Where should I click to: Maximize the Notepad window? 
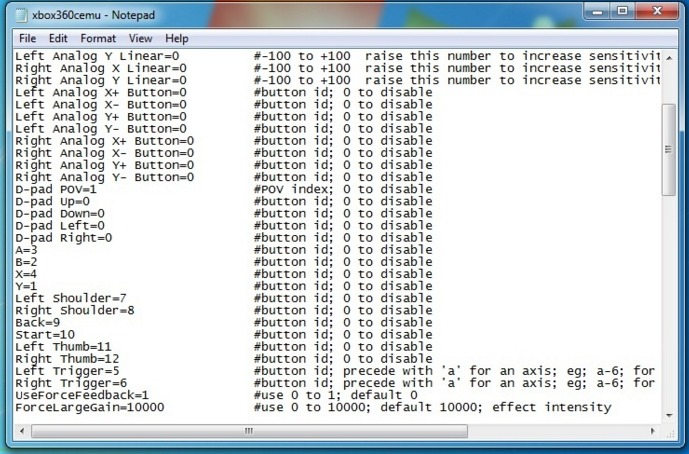[622, 11]
